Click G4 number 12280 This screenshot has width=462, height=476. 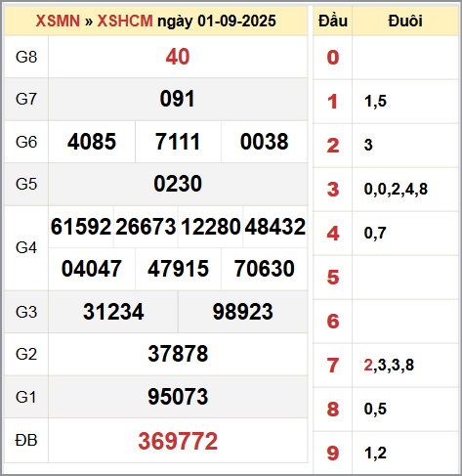click(x=210, y=227)
